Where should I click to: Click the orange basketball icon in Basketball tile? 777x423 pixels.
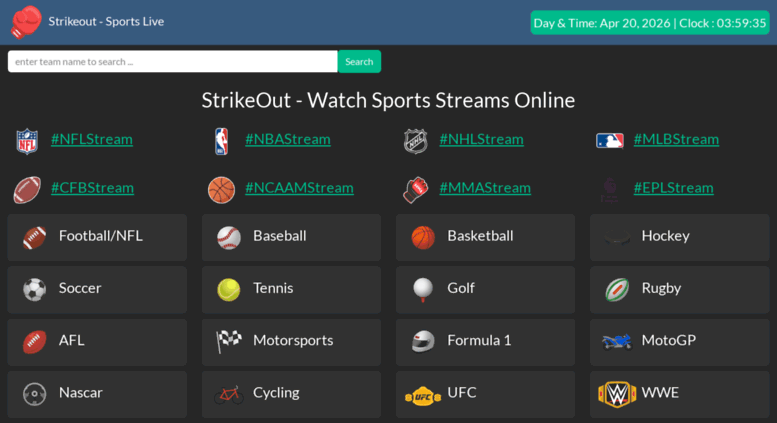pos(423,238)
